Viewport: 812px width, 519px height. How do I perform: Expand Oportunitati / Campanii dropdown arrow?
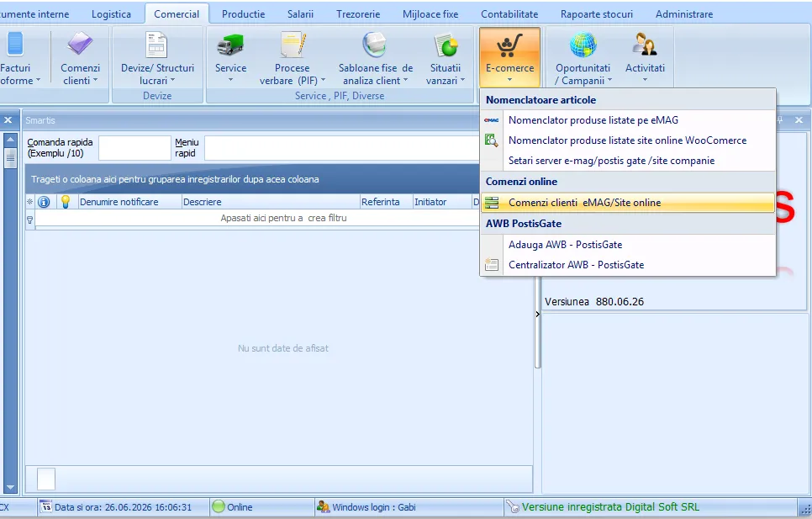[x=609, y=80]
